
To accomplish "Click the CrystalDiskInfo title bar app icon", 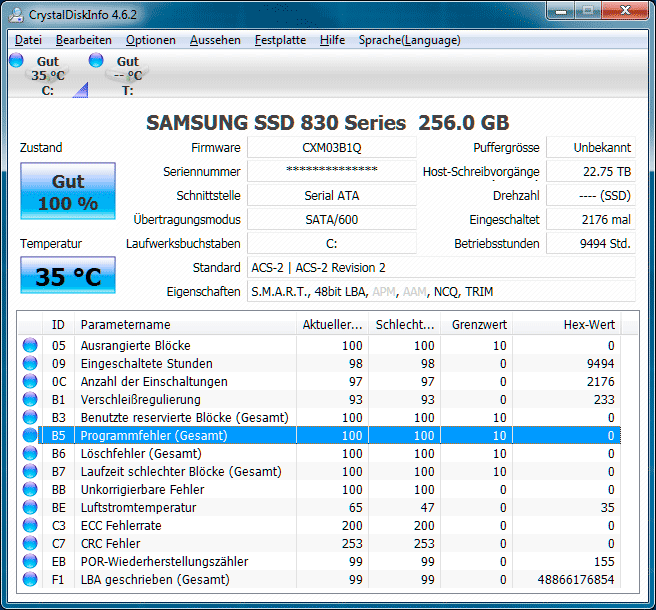I will point(16,14).
